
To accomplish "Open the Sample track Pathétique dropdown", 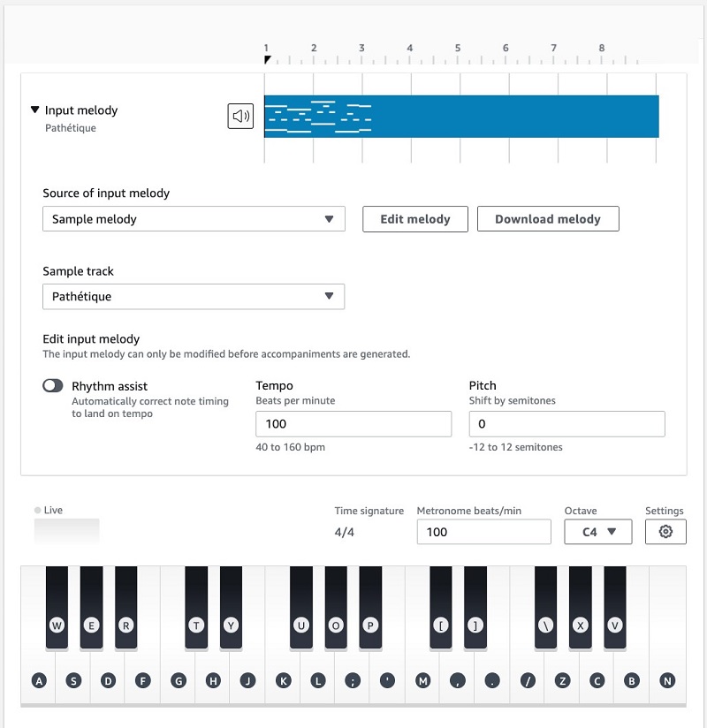I will coord(194,297).
